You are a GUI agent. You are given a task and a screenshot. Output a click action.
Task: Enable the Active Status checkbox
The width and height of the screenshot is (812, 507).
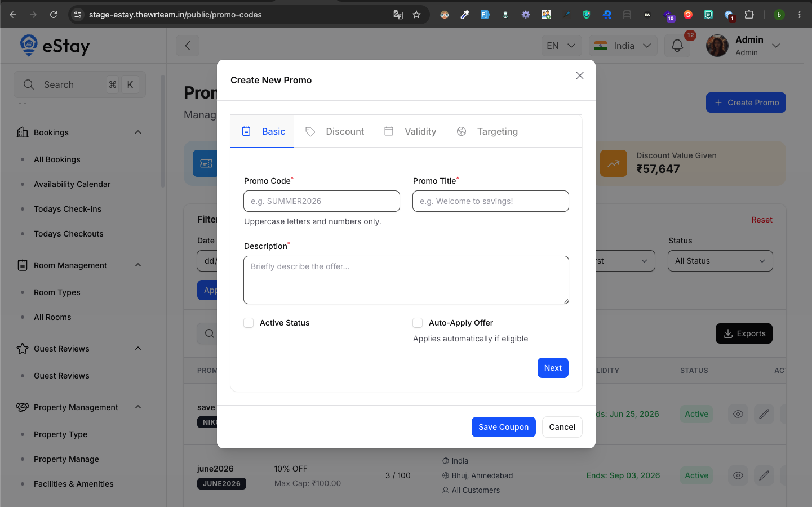pos(249,323)
